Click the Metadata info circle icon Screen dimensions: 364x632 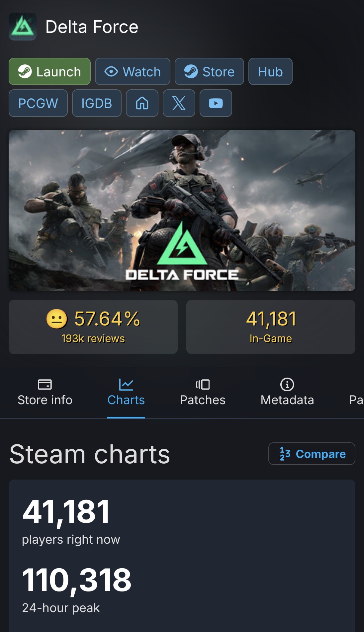[x=287, y=385]
